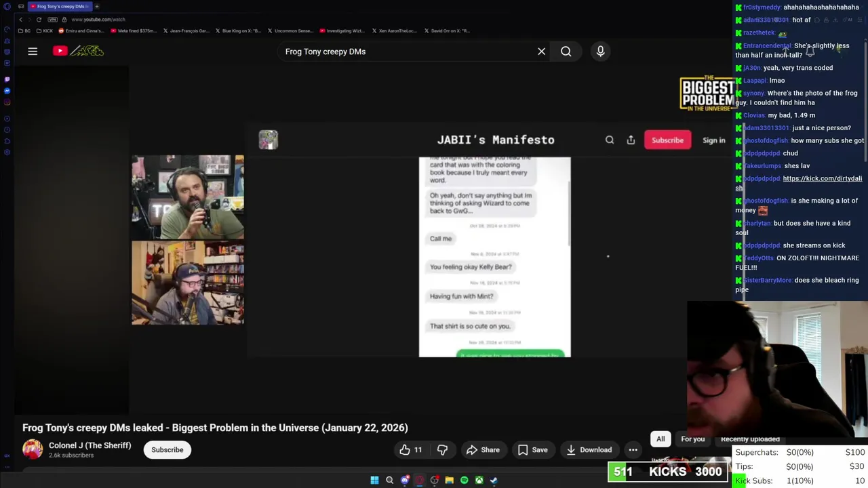Open Windows taskbar search
Viewport: 868px width, 488px height.
point(389,481)
